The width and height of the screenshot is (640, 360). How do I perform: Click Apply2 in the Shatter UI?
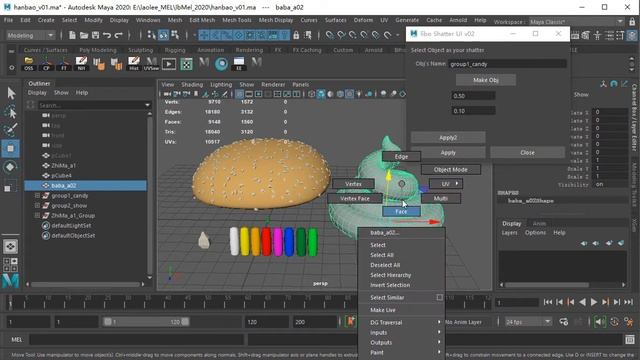point(448,138)
